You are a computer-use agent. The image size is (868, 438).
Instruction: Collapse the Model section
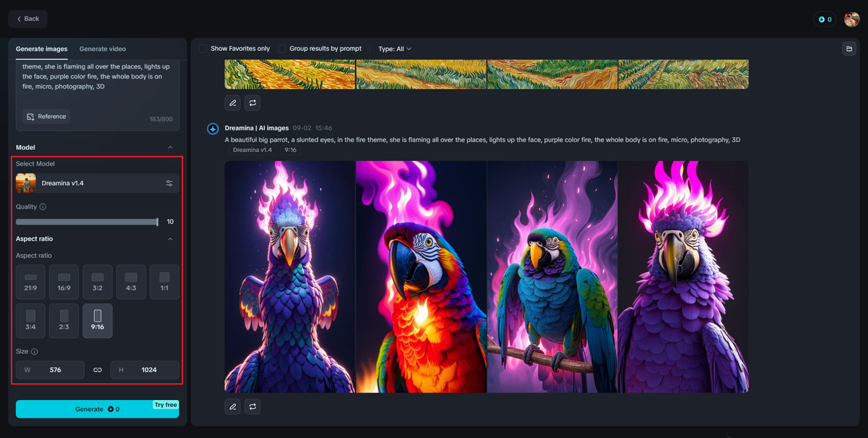tap(170, 147)
